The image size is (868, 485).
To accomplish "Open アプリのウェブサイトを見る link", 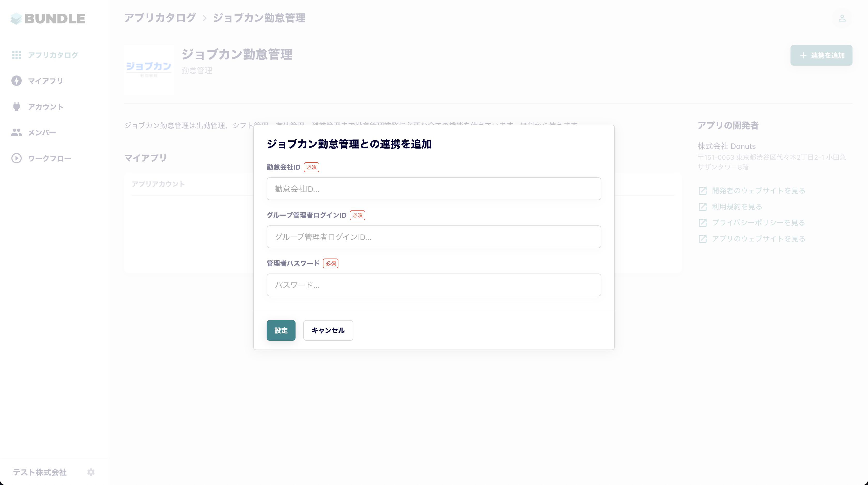I will click(758, 239).
